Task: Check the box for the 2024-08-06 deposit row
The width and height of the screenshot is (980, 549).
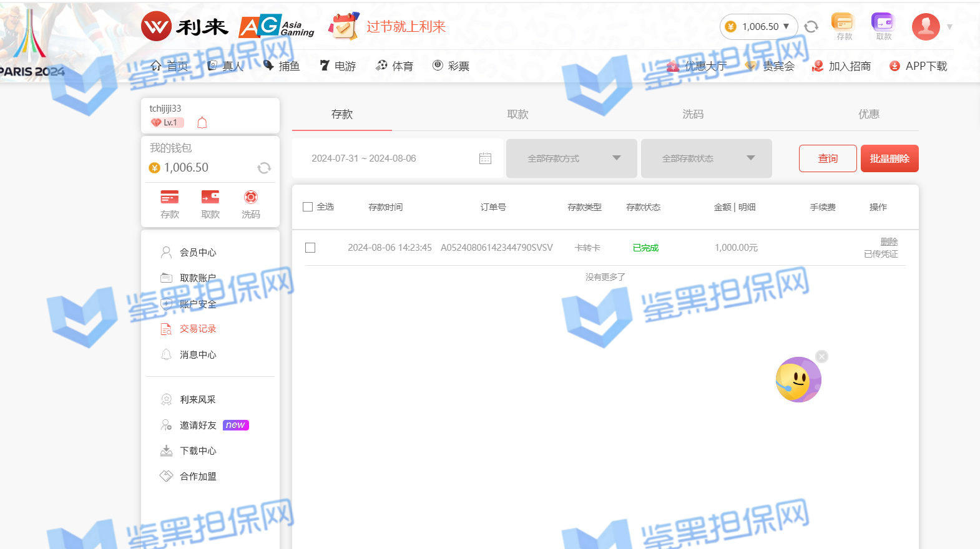Action: tap(310, 248)
